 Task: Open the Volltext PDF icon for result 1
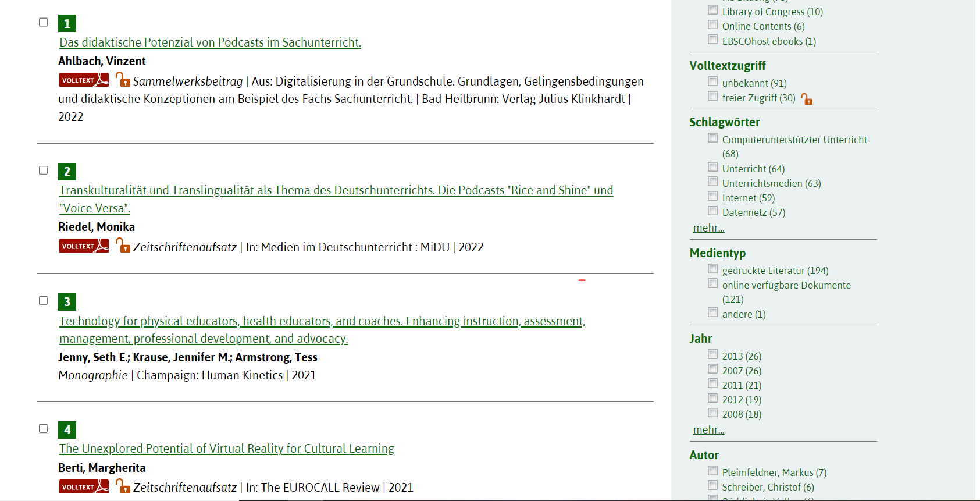tap(84, 80)
